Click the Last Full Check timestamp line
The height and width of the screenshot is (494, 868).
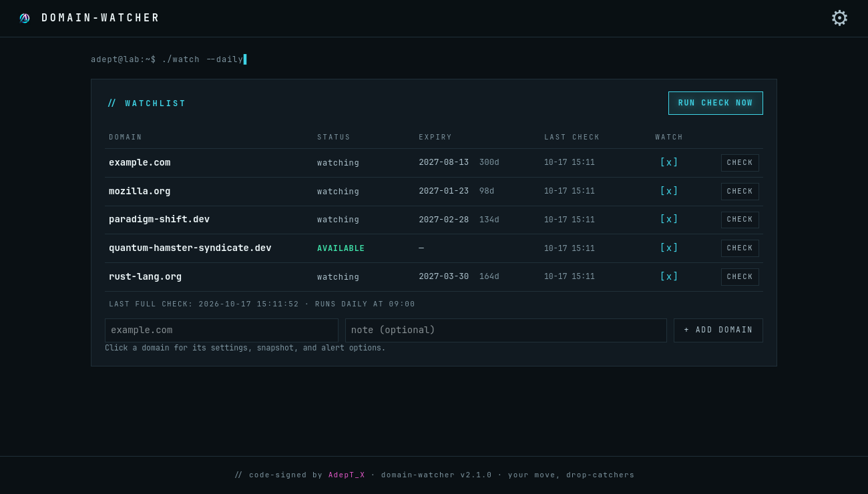click(262, 304)
